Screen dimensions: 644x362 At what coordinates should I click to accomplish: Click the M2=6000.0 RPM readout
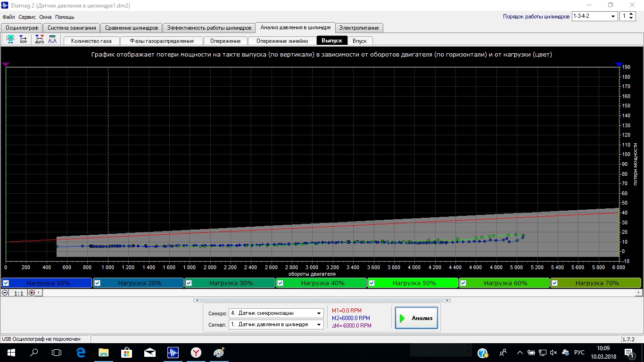pos(351,318)
